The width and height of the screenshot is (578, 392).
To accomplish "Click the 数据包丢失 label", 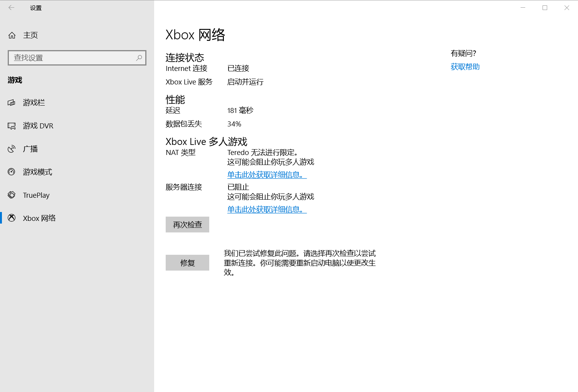I will click(184, 124).
